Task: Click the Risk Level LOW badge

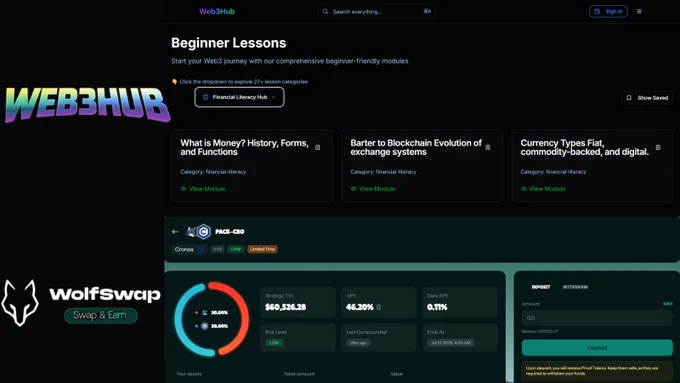Action: 274,343
